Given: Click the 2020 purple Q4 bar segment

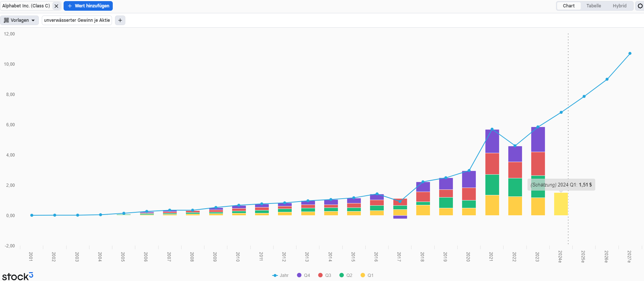Looking at the screenshot, I should pos(469,179).
